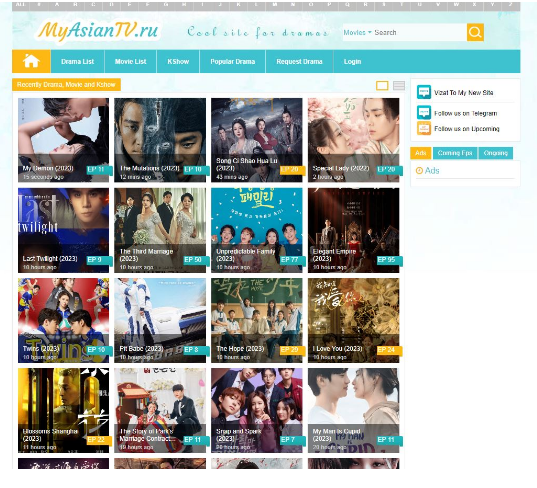Open The Mutations (2023) poster

tap(160, 140)
